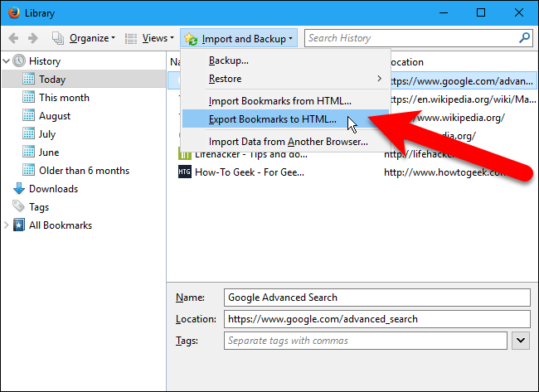
Task: Select the Tags icon in sidebar
Action: coord(20,207)
